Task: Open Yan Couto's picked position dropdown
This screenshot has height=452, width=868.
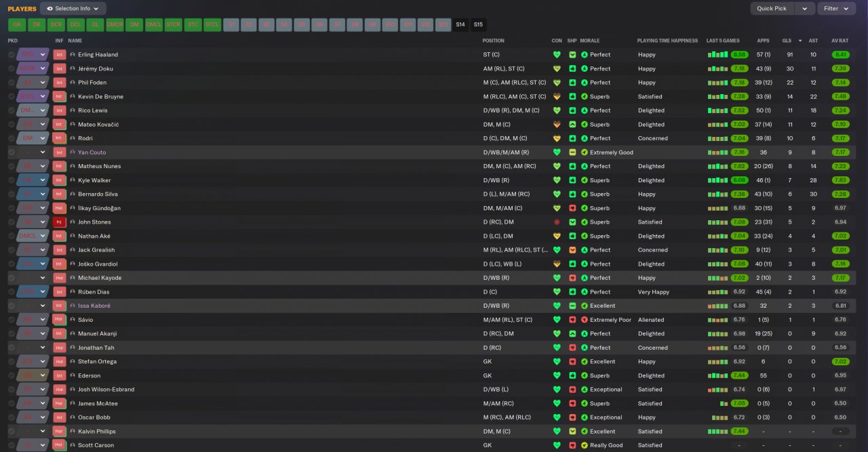Action: [34, 152]
